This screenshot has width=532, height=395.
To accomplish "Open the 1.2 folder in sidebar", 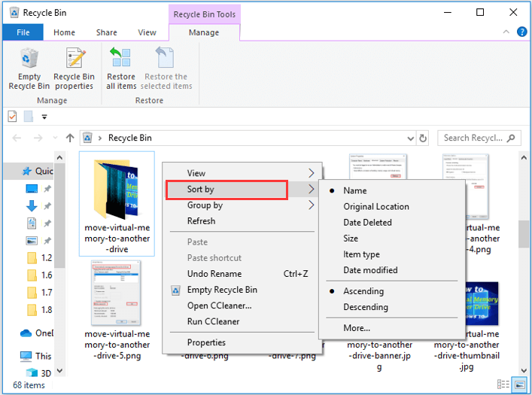I will 39,258.
